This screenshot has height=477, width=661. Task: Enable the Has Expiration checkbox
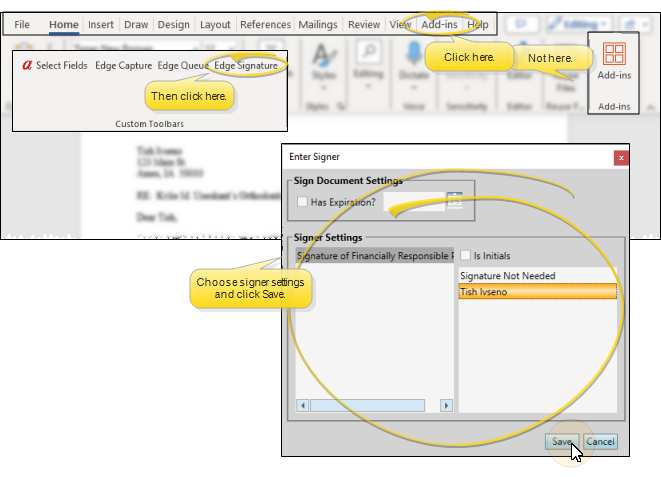coord(303,202)
